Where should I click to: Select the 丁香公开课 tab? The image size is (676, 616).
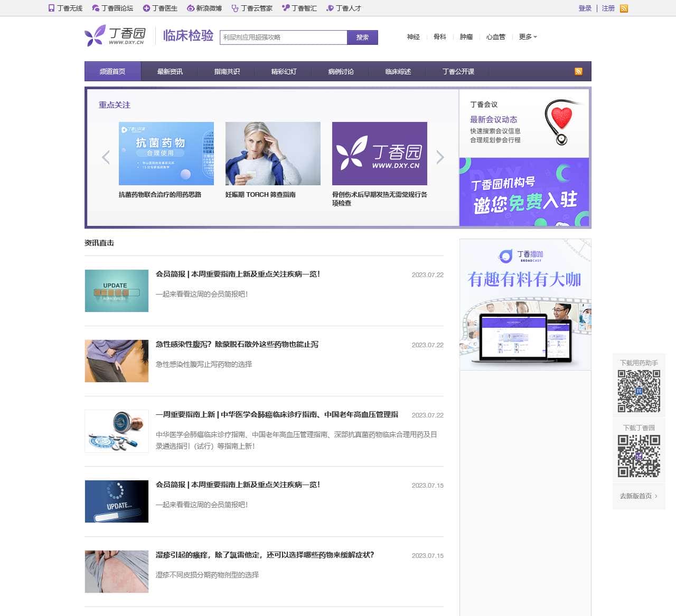[x=458, y=71]
